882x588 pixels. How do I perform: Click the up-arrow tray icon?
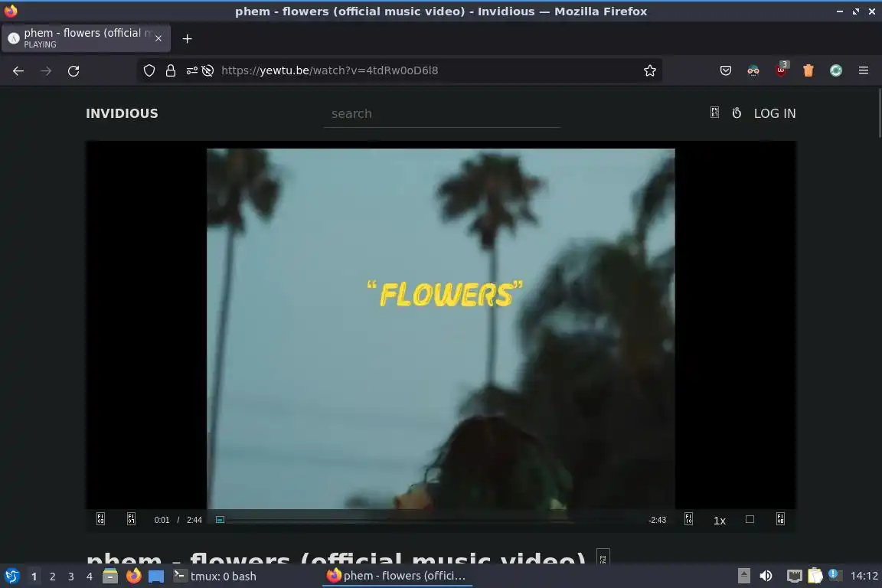(743, 576)
